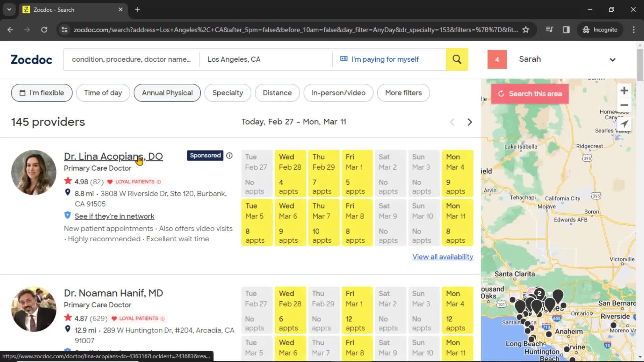Select Lina Acopians Thu Mar 7 10 appts
The image size is (644, 362).
[324, 222]
